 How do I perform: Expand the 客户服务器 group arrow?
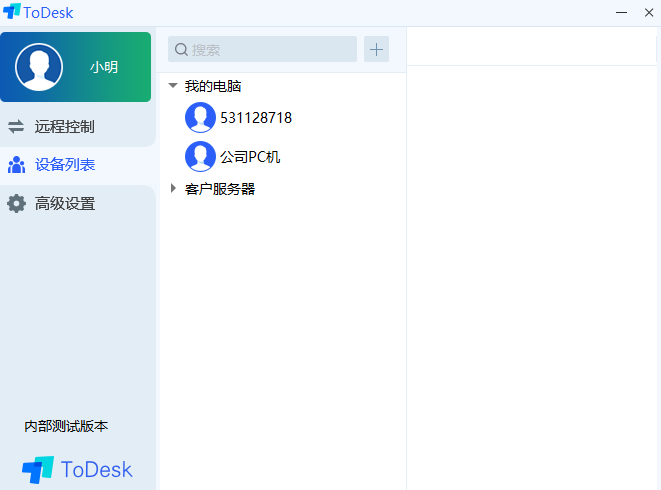[173, 188]
